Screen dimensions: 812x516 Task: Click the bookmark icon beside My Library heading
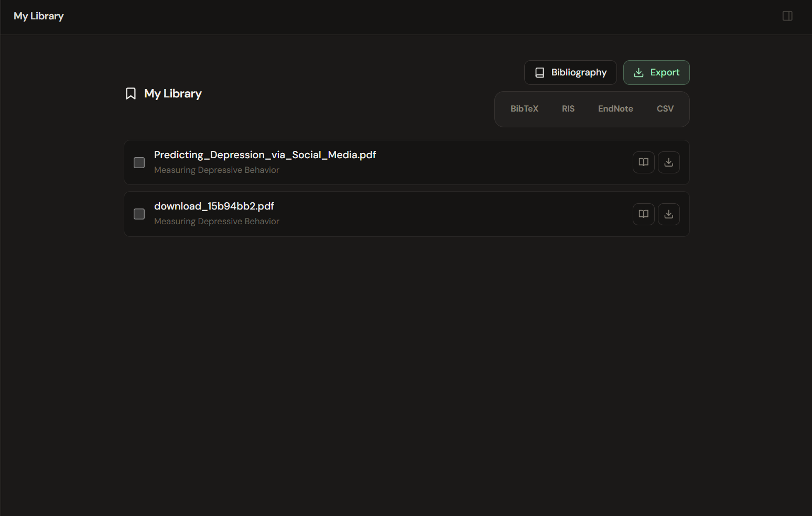pyautogui.click(x=131, y=94)
